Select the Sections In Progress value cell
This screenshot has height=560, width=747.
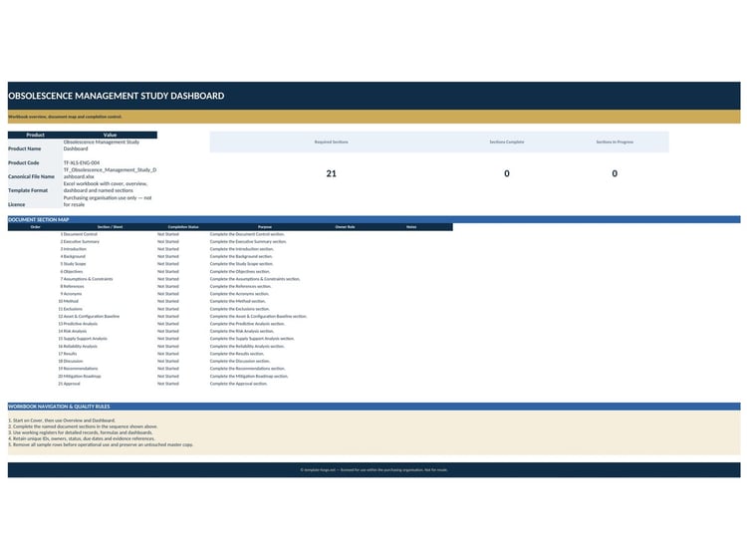[x=615, y=173]
